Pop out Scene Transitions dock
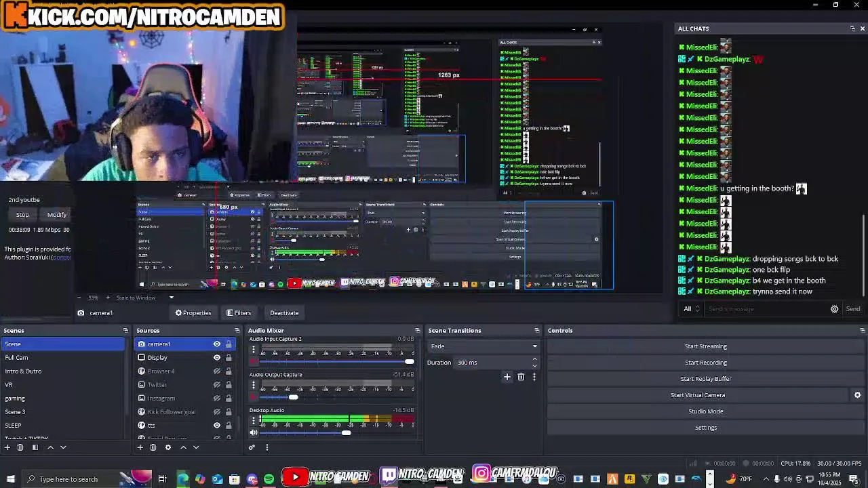Screen dimensions: 868x488 (536, 331)
